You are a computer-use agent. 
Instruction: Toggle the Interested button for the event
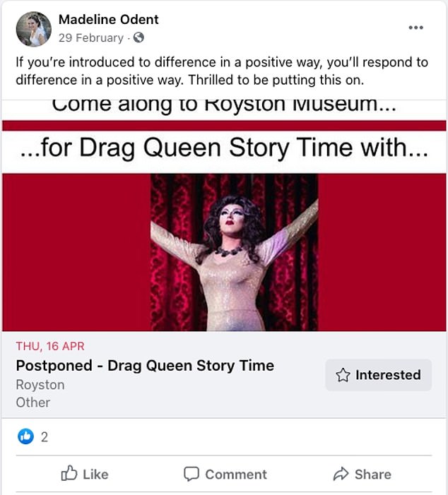click(x=378, y=375)
